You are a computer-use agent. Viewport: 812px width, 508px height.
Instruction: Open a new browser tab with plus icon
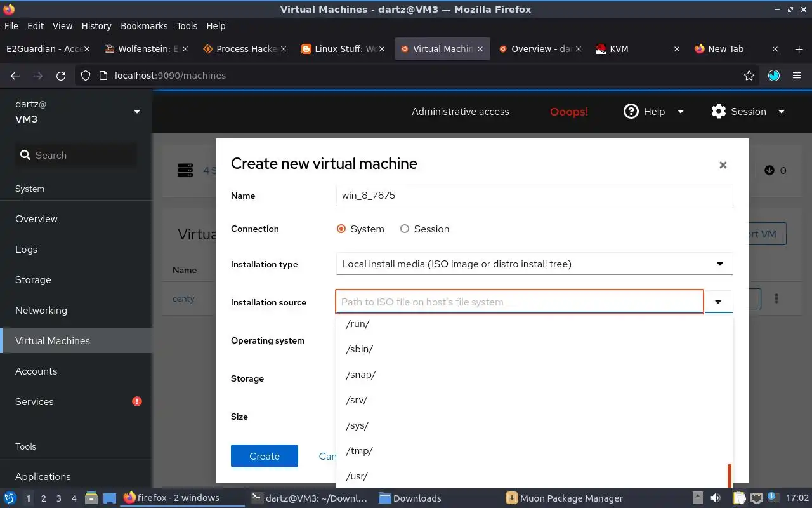(799, 49)
